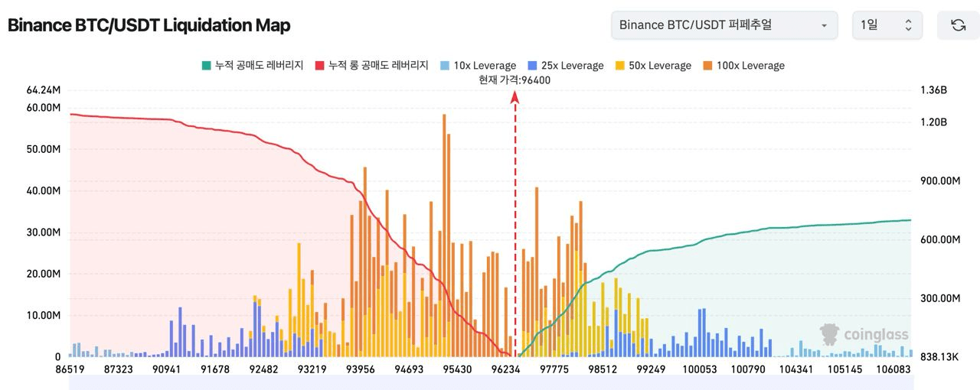Click the y-axis label 64.24M
Screen dimensions: 980x390
pos(43,90)
